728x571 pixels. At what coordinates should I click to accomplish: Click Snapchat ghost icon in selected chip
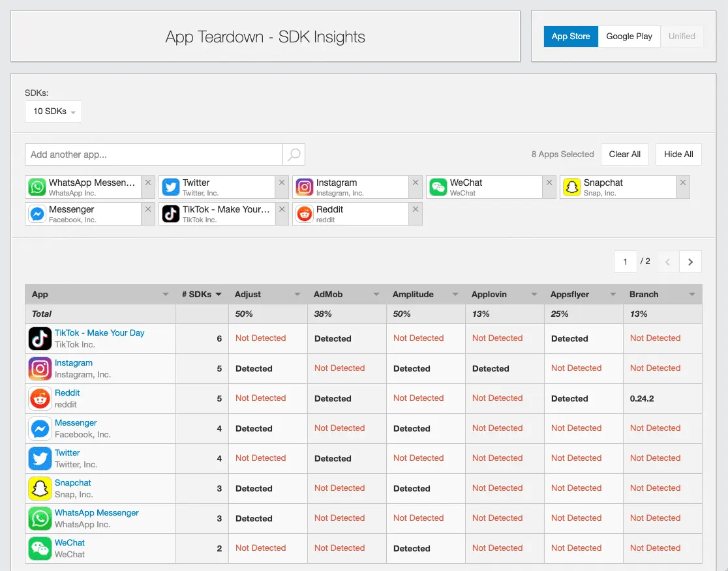[572, 187]
